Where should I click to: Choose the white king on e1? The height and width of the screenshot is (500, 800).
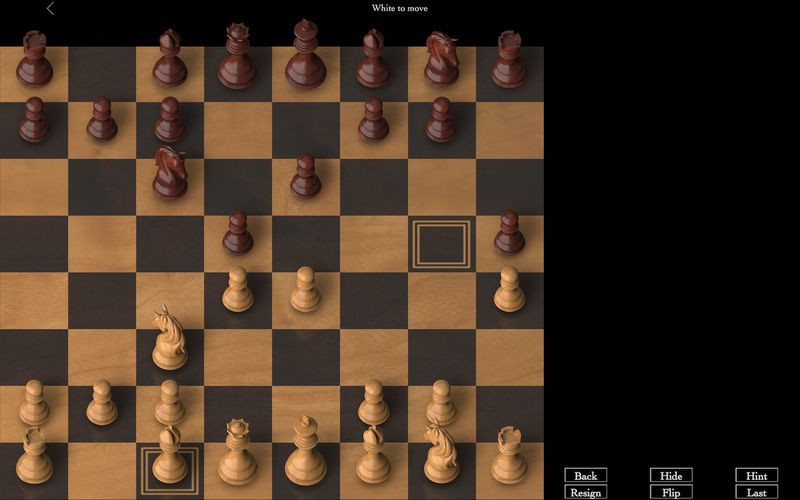[x=306, y=451]
